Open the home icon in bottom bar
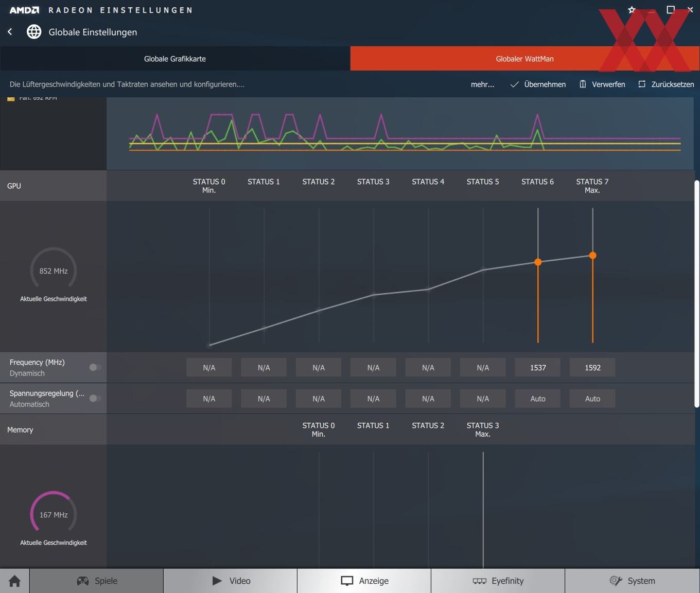The width and height of the screenshot is (700, 593). tap(14, 581)
